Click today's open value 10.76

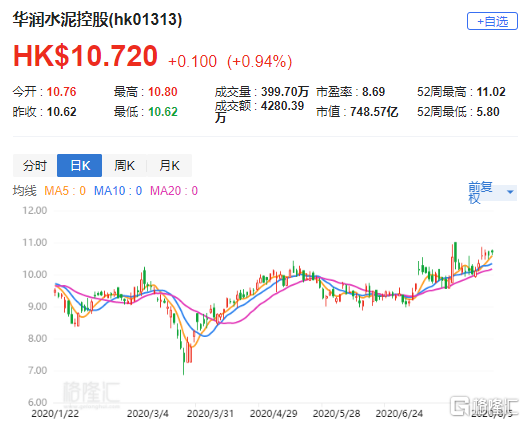[x=62, y=92]
